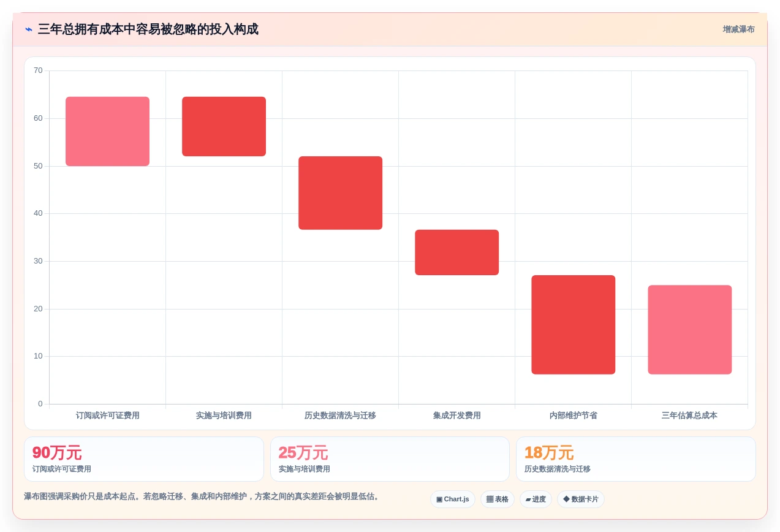Click the x-axis label 历史数据清洗与迁移
780x532 pixels.
(341, 416)
